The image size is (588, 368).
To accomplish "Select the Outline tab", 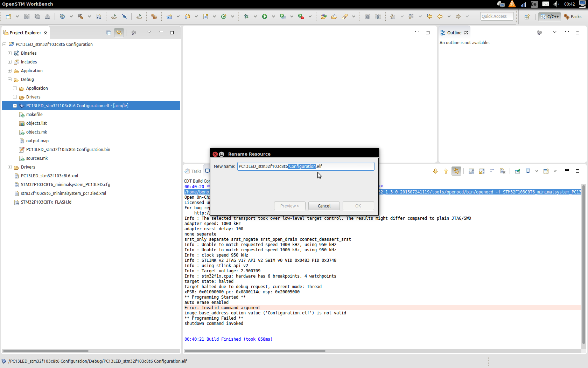I will coord(454,33).
